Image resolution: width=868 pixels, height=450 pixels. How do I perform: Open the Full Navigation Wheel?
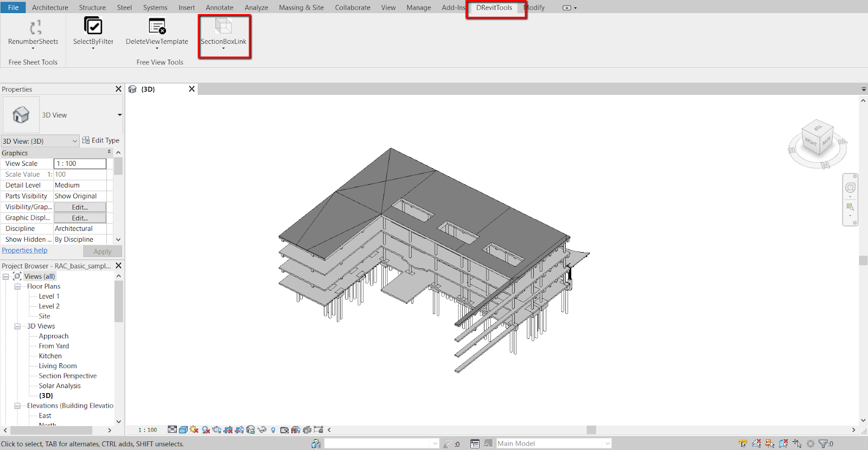[850, 188]
